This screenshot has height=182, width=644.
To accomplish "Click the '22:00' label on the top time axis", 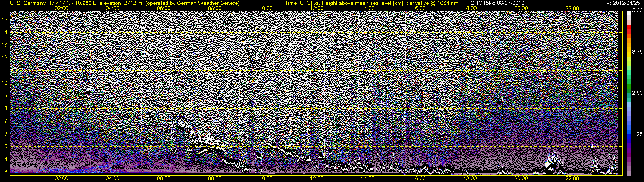I will coord(572,8).
